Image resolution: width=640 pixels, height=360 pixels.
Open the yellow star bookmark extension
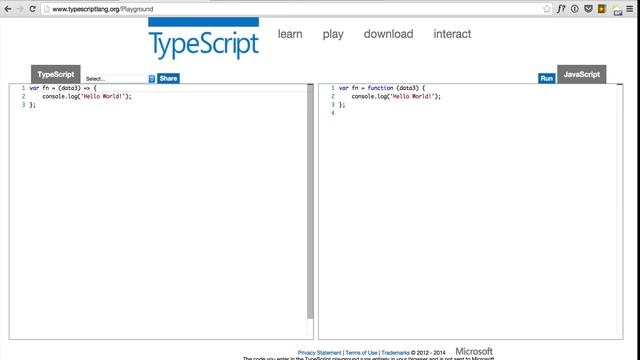click(602, 9)
